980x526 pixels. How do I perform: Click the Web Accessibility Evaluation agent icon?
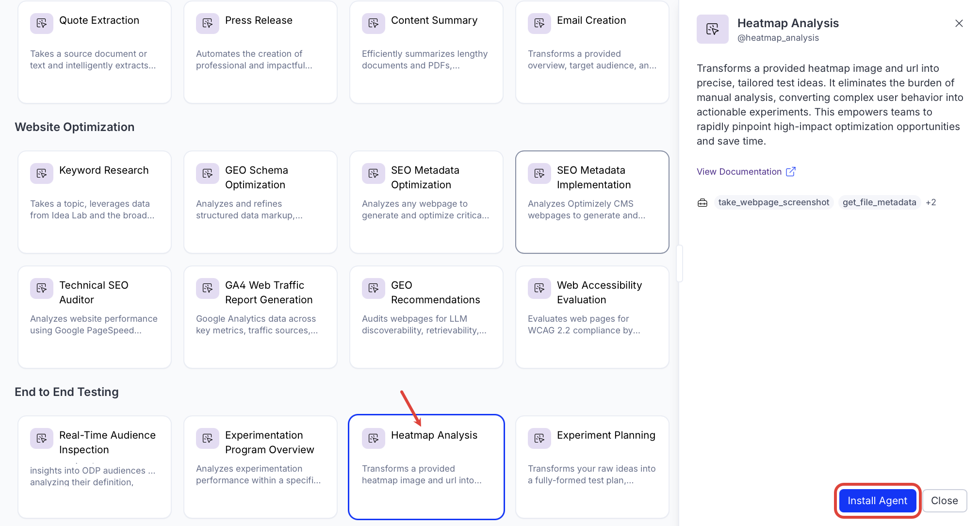(x=539, y=288)
